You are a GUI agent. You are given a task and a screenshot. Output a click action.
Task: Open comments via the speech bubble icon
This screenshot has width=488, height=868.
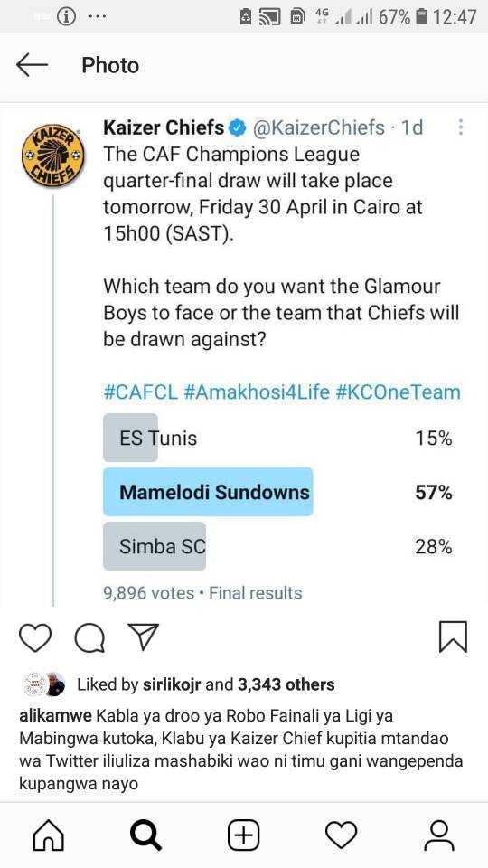pos(89,638)
